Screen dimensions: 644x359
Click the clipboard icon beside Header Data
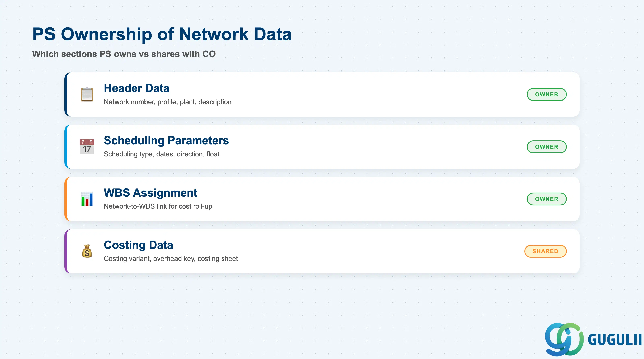(87, 94)
